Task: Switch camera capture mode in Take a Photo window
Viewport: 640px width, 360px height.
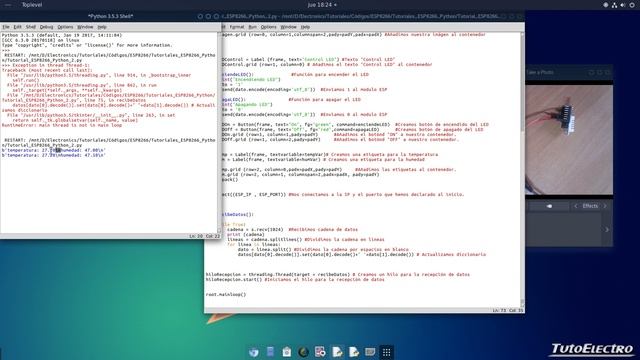Action: [x=549, y=206]
